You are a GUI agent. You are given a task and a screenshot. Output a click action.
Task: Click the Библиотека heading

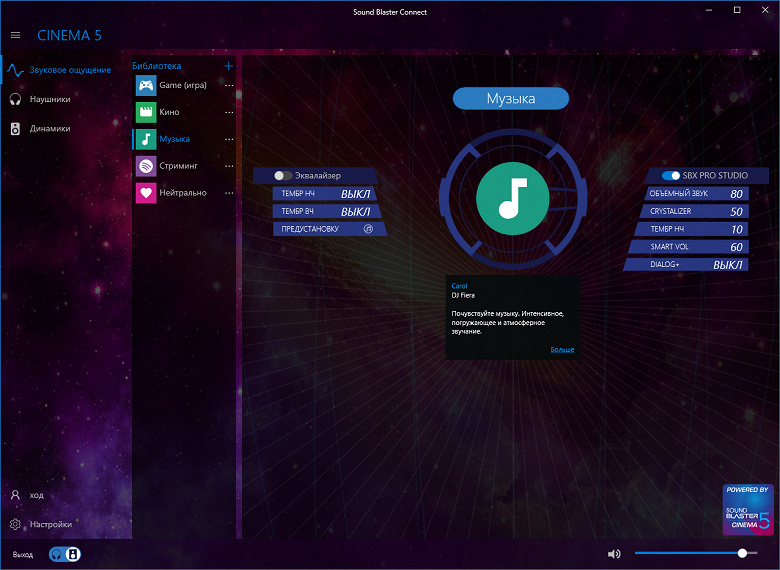pyautogui.click(x=156, y=66)
